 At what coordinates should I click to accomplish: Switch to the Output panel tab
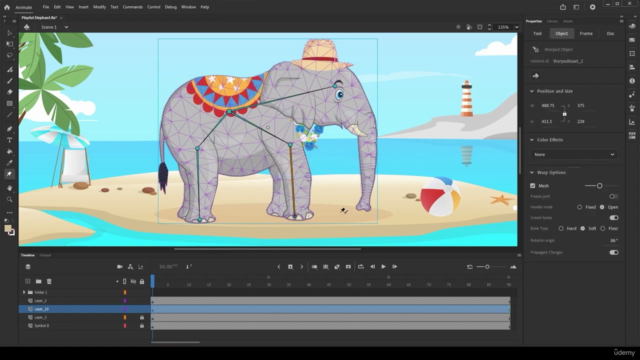(45, 256)
